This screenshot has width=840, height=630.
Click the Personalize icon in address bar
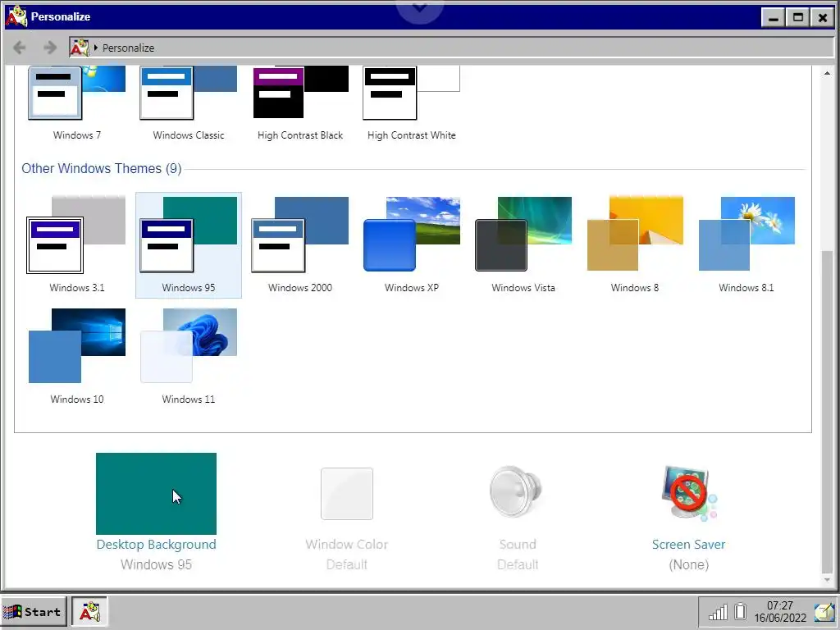point(80,48)
